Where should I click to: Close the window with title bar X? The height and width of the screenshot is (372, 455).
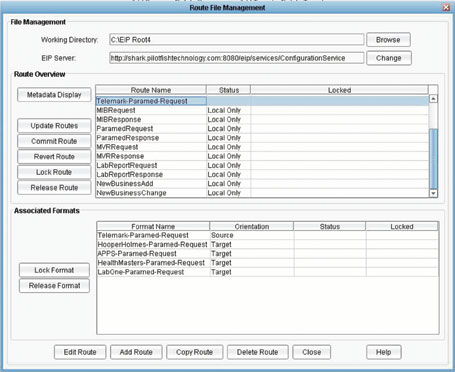point(446,7)
